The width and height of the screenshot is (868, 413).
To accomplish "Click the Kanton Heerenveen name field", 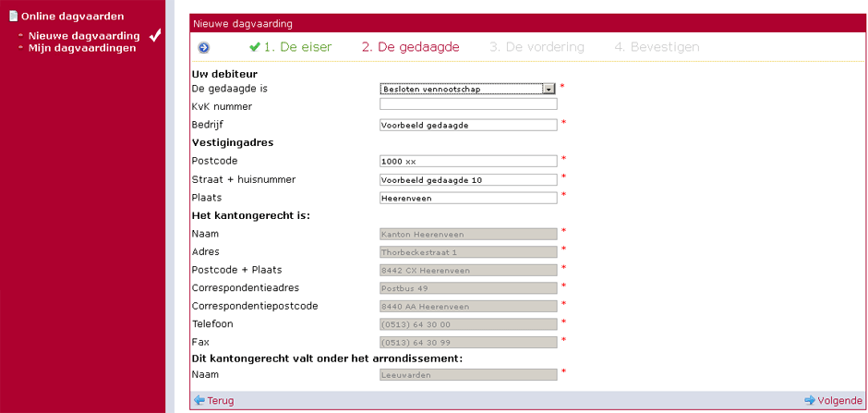I will 468,234.
